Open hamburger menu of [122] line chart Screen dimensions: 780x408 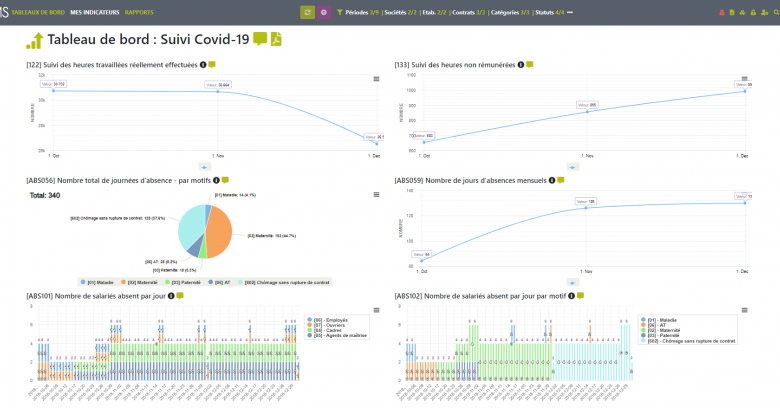click(x=377, y=78)
